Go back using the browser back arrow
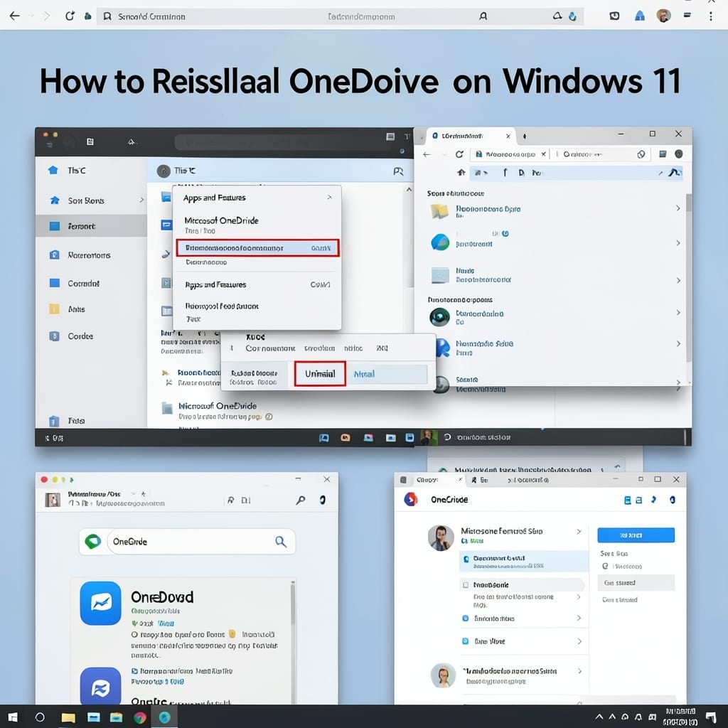This screenshot has width=728, height=728. point(14,16)
